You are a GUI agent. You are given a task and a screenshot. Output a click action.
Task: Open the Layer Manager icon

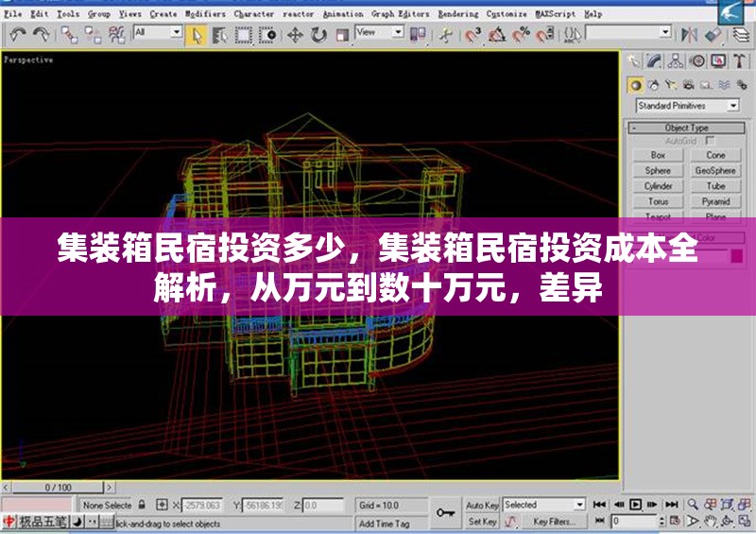tap(741, 35)
